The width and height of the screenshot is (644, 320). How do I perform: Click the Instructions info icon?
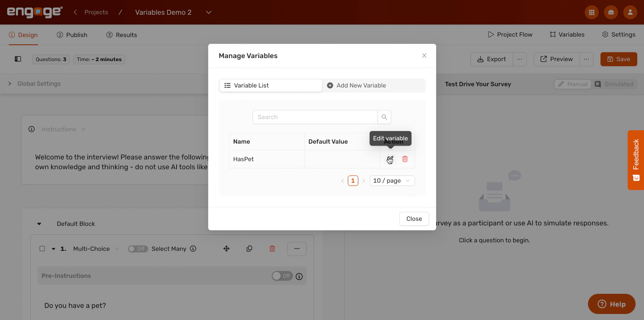coord(32,129)
